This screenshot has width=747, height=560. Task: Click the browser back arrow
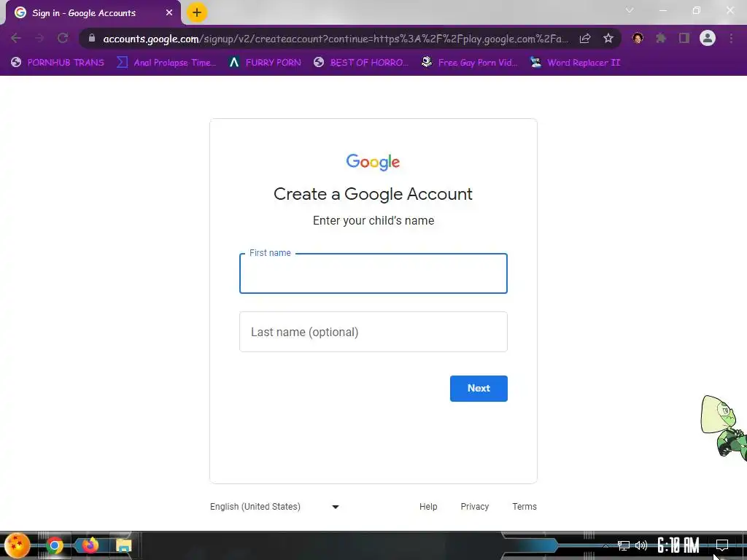pyautogui.click(x=16, y=38)
